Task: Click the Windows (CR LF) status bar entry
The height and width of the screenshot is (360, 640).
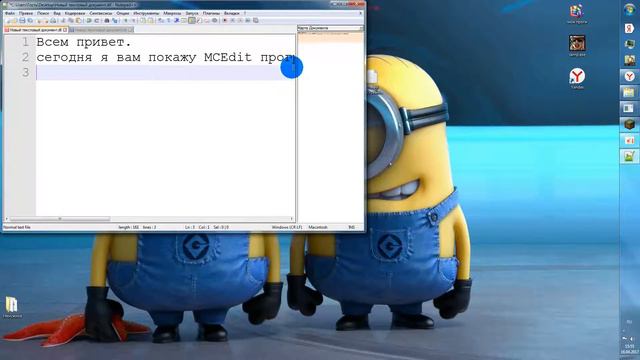Action: pos(287,227)
